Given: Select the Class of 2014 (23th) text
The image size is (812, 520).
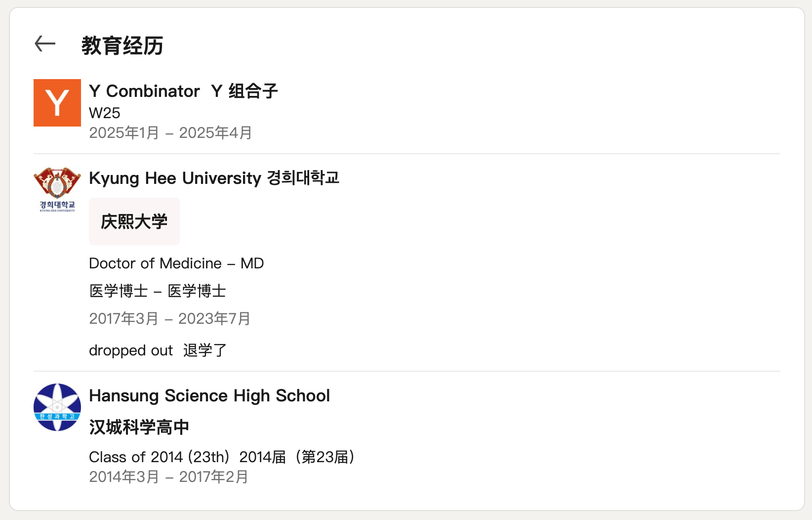Looking at the screenshot, I should coord(159,457).
